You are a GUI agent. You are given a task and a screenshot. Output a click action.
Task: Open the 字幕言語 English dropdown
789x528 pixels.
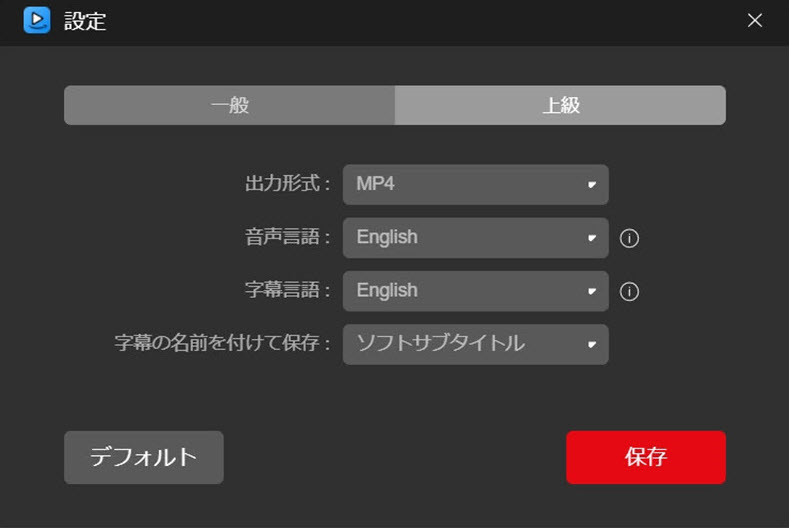click(476, 291)
